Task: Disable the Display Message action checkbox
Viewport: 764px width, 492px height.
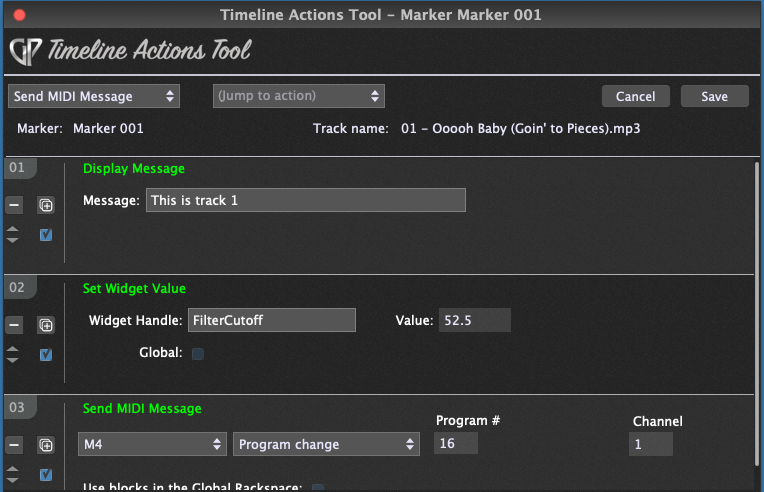Action: coord(46,235)
